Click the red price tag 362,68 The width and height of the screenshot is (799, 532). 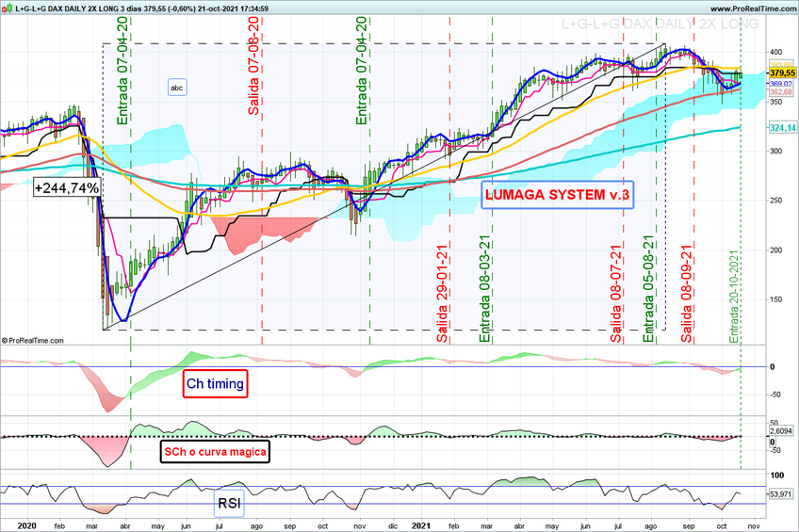coord(781,92)
